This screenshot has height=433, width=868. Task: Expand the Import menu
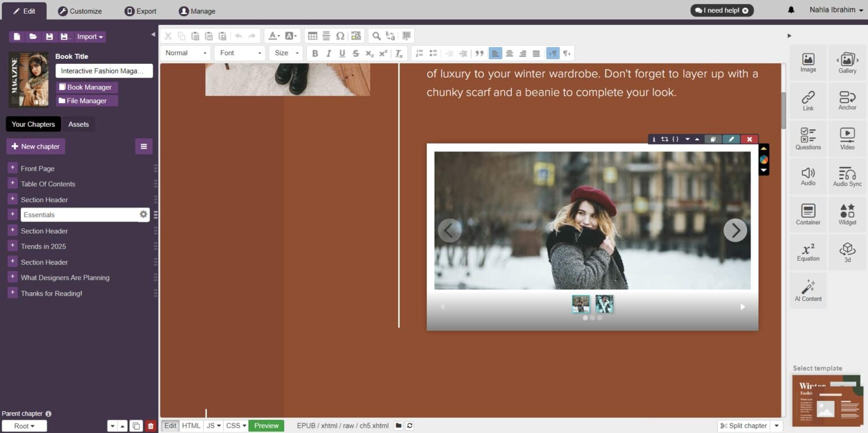90,36
